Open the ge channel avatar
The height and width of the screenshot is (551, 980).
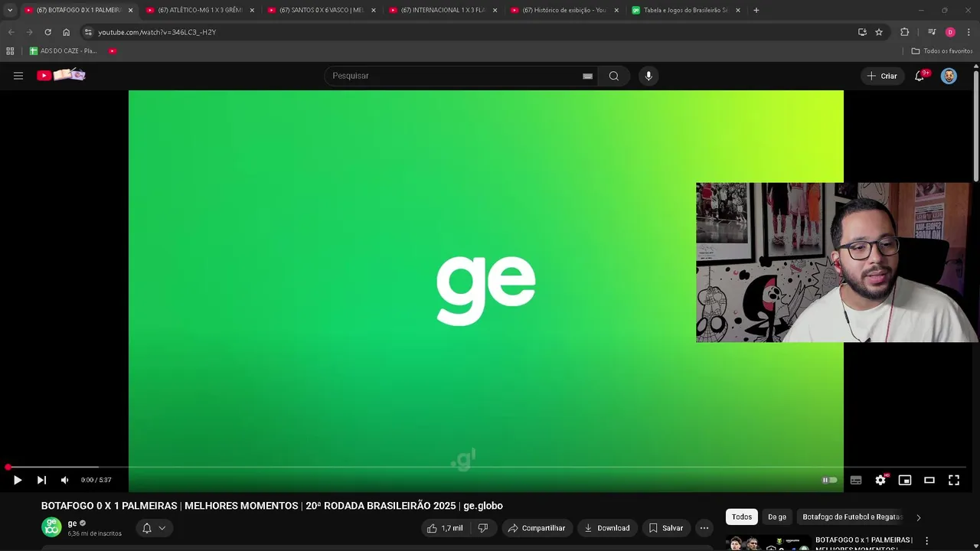(x=51, y=527)
